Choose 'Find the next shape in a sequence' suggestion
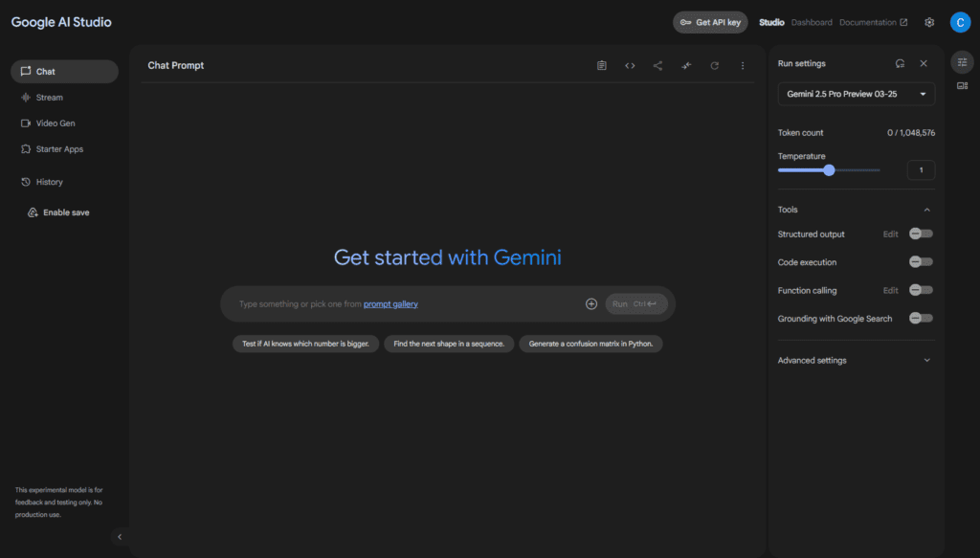 point(449,344)
